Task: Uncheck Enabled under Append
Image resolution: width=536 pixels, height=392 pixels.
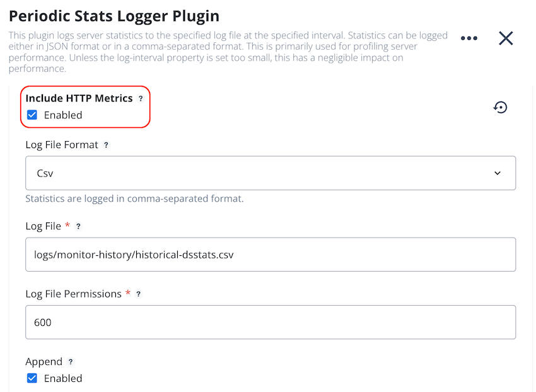Action: (x=32, y=378)
